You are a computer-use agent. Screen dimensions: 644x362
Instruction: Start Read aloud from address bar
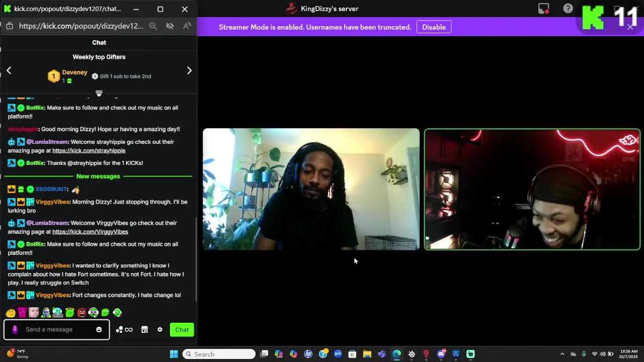click(x=187, y=26)
